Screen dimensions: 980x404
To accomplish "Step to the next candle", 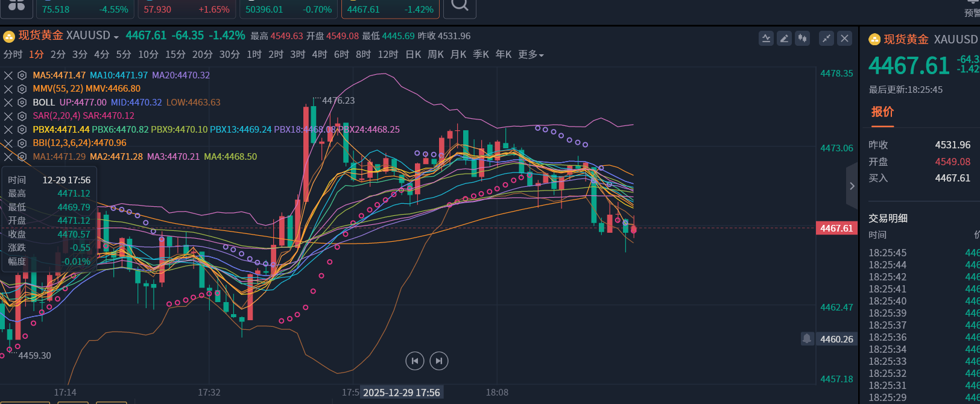I will [439, 361].
